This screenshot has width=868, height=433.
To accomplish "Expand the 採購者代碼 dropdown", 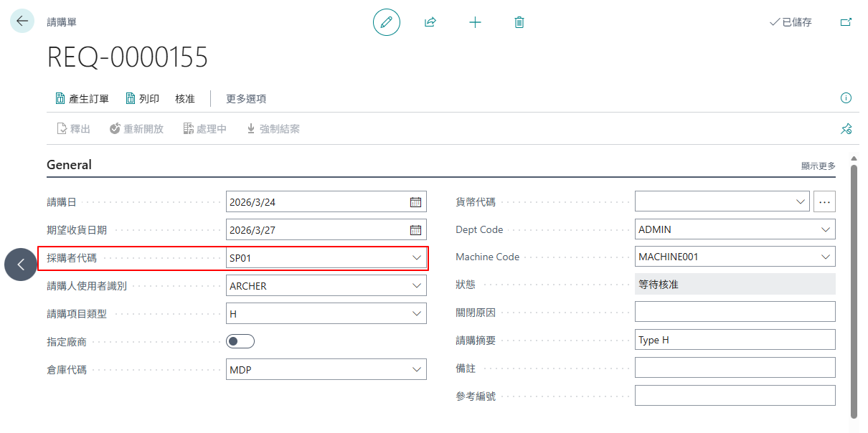I will click(x=417, y=258).
